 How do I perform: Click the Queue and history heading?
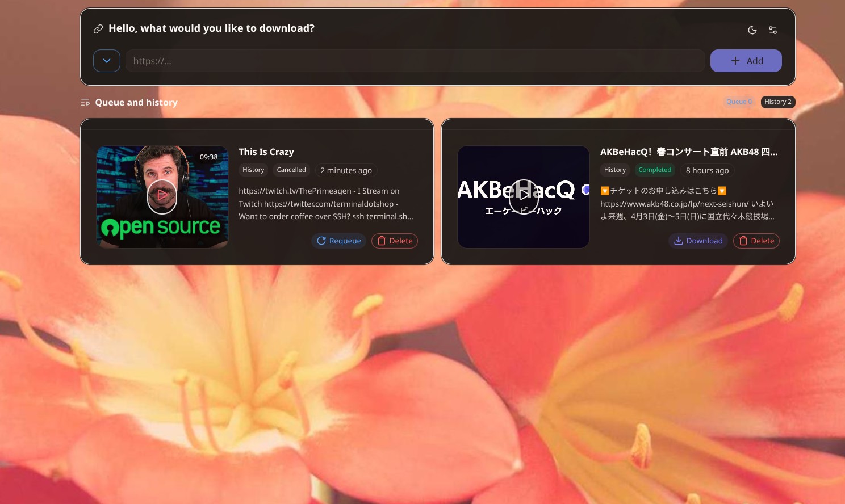point(136,103)
